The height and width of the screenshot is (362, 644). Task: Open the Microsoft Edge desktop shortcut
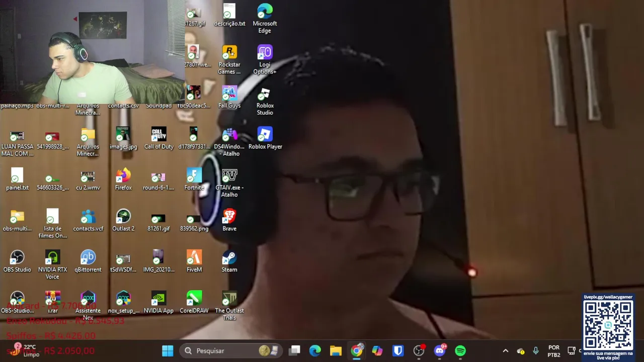click(x=265, y=19)
